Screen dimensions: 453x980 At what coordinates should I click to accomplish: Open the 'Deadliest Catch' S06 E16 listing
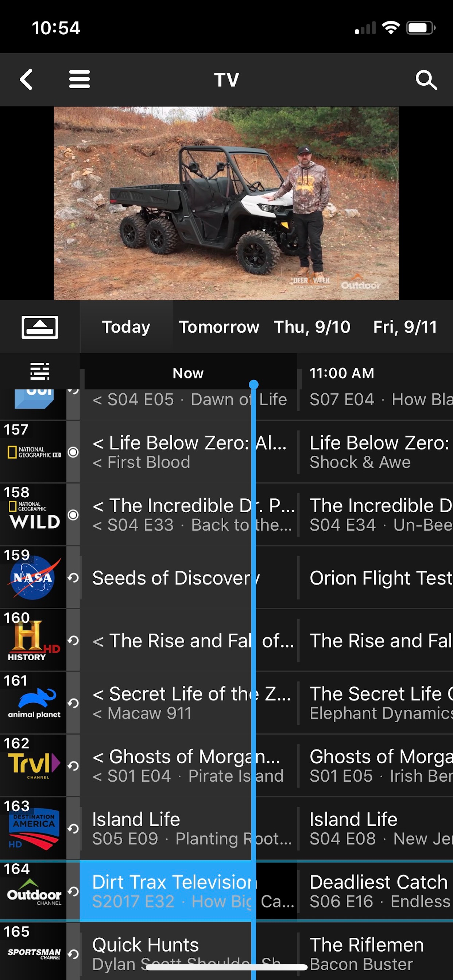(376, 891)
